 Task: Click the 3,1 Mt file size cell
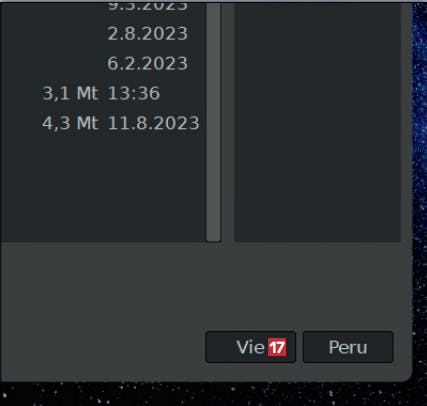[70, 93]
